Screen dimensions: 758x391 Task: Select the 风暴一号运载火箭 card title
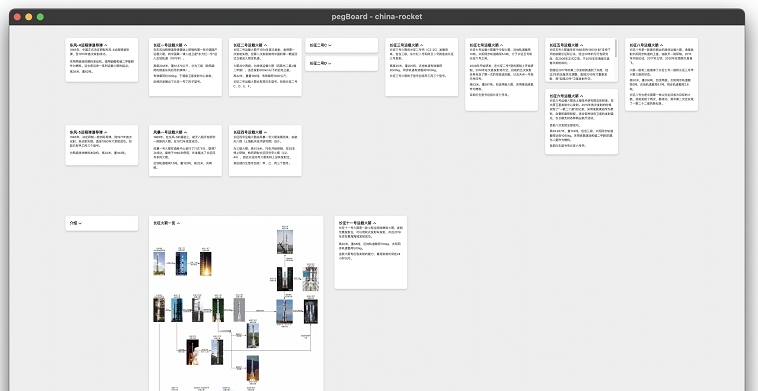coord(168,132)
